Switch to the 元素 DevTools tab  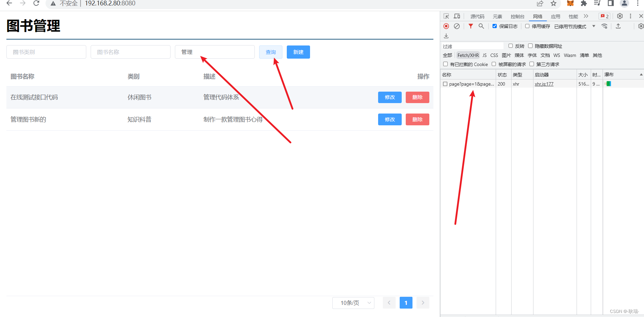497,17
